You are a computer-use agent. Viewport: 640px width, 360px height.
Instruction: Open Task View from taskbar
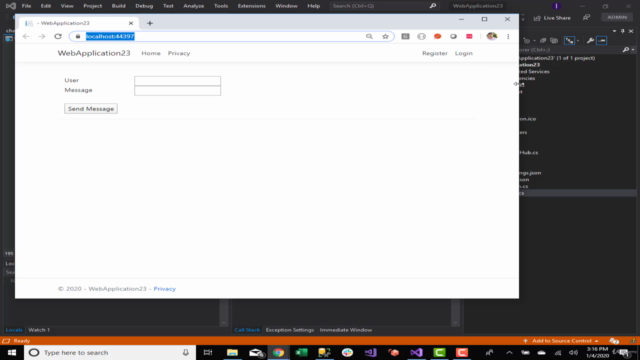point(208,352)
